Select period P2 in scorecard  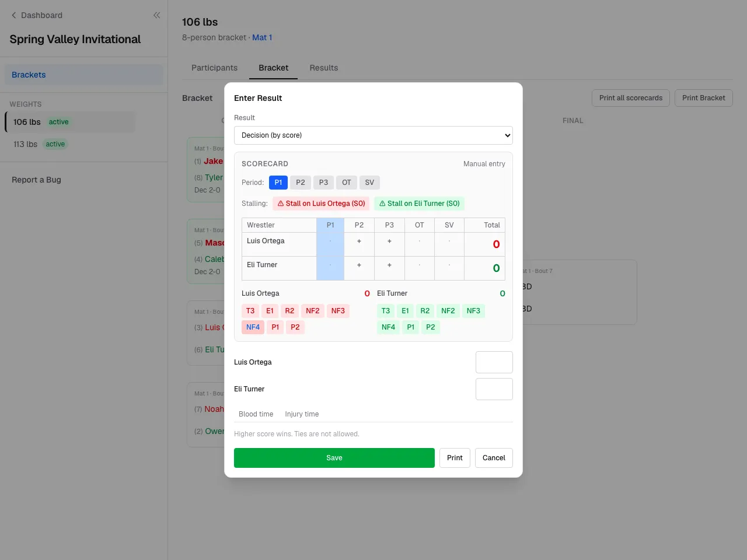coord(301,183)
